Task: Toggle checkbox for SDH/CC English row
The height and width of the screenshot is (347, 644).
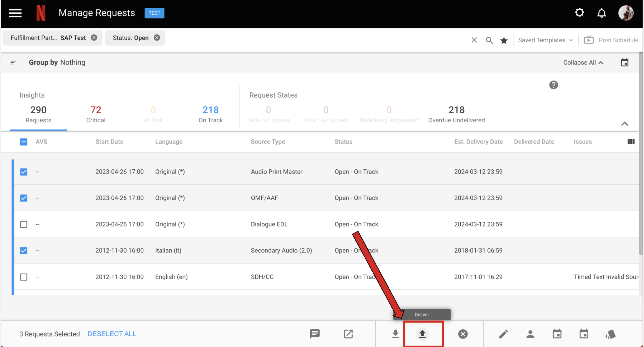Action: 24,277
